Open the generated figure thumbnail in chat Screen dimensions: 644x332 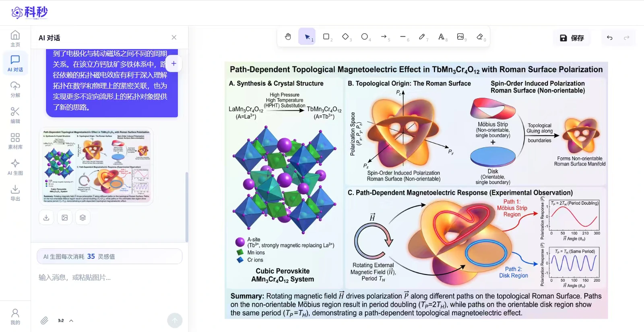pyautogui.click(x=96, y=166)
